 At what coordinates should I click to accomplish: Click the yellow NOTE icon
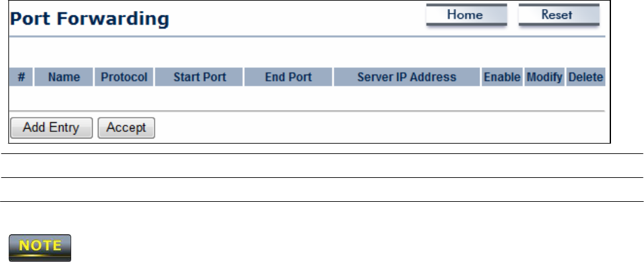pyautogui.click(x=40, y=247)
